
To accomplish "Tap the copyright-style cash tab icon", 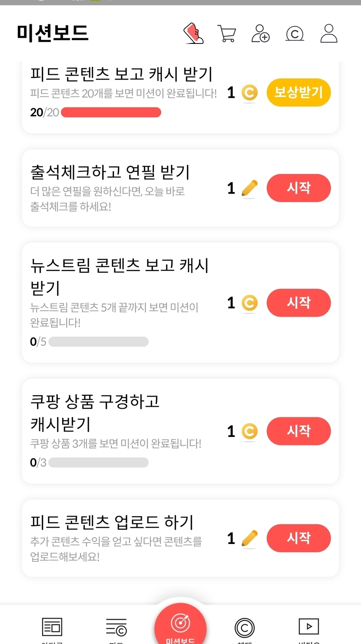I will pos(244,627).
